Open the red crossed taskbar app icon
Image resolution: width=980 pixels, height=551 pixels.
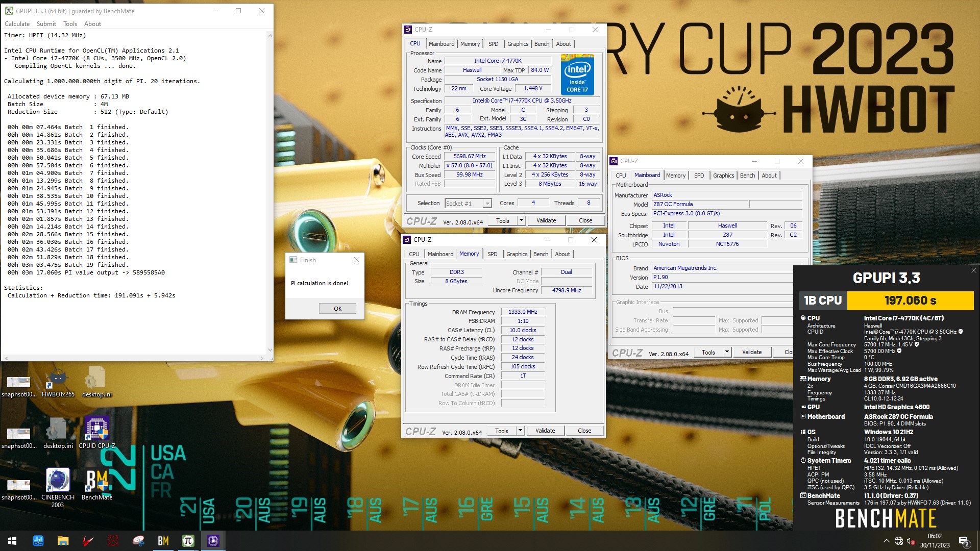coord(113,541)
